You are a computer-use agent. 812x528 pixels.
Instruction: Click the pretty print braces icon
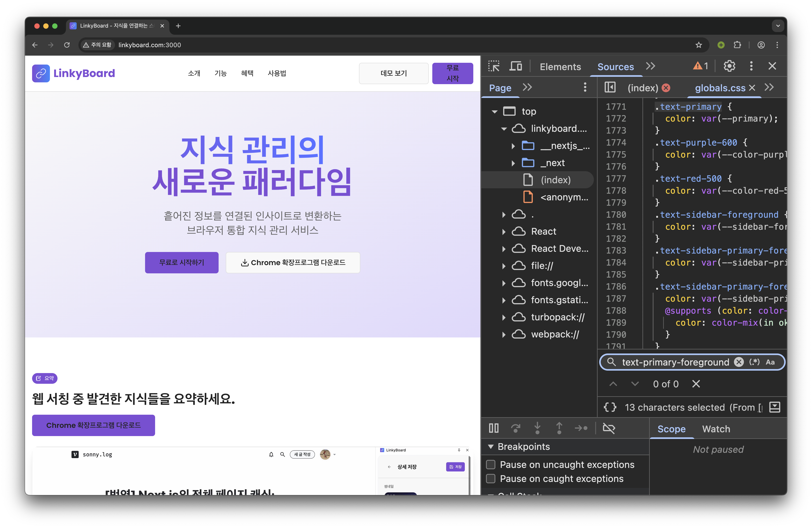[x=610, y=407]
